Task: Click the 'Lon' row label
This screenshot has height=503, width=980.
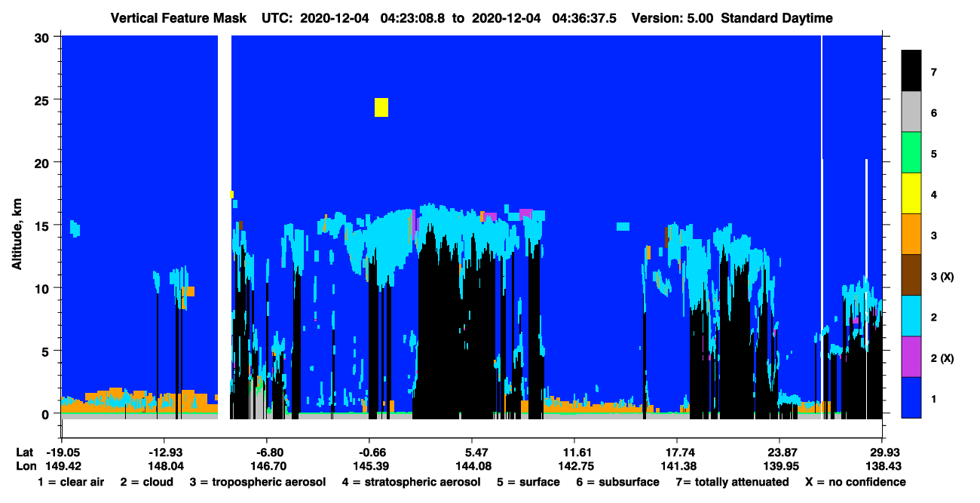Action: tap(26, 466)
